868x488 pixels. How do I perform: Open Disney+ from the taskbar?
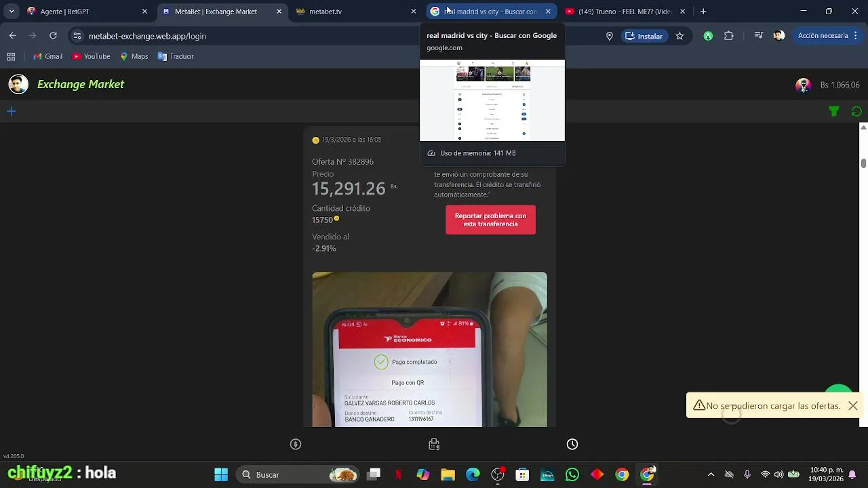tap(547, 474)
